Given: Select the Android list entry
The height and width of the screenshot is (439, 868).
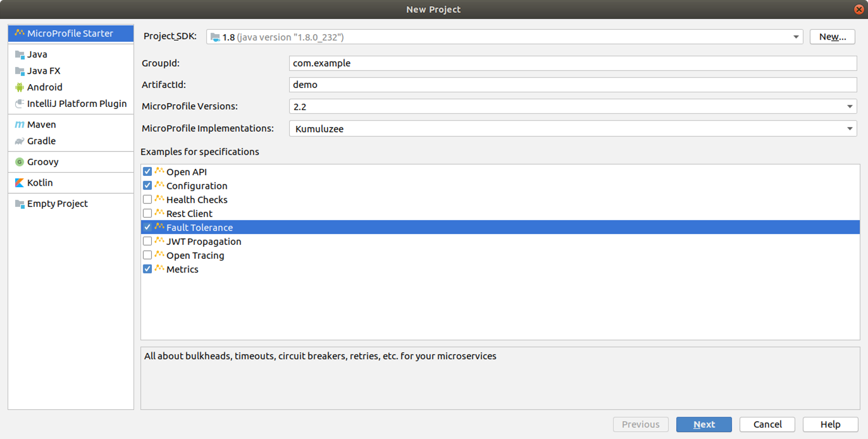Looking at the screenshot, I should point(71,87).
